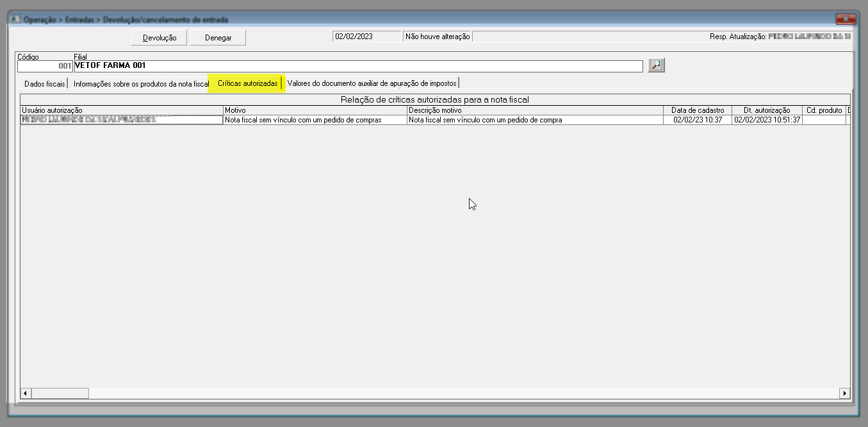Click the empty Cd. produto cell in first row
Screen dimensions: 868x427
pyautogui.click(x=824, y=120)
